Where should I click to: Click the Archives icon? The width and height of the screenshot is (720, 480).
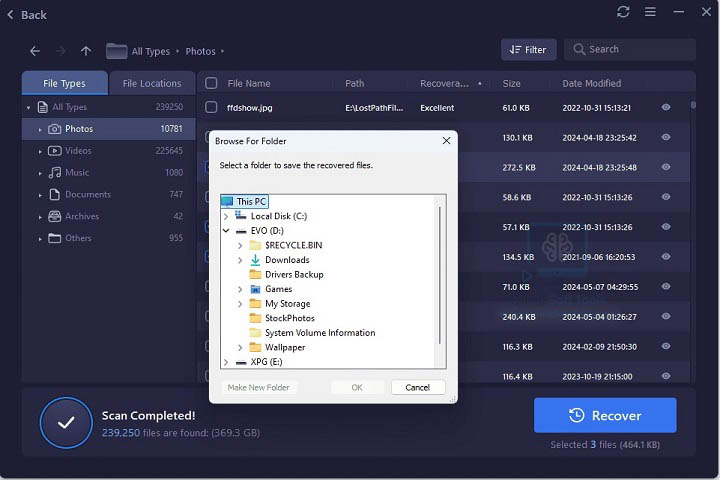pos(55,216)
